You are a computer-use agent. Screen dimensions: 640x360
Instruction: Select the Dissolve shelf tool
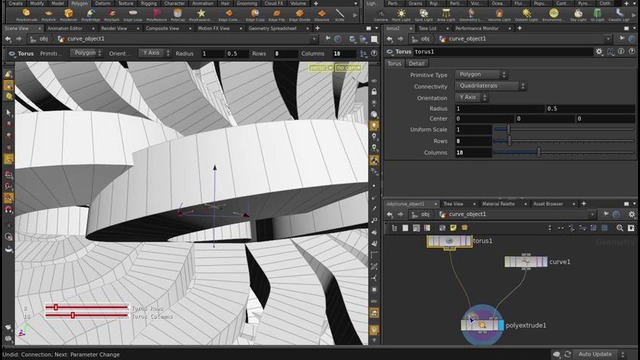pos(322,15)
